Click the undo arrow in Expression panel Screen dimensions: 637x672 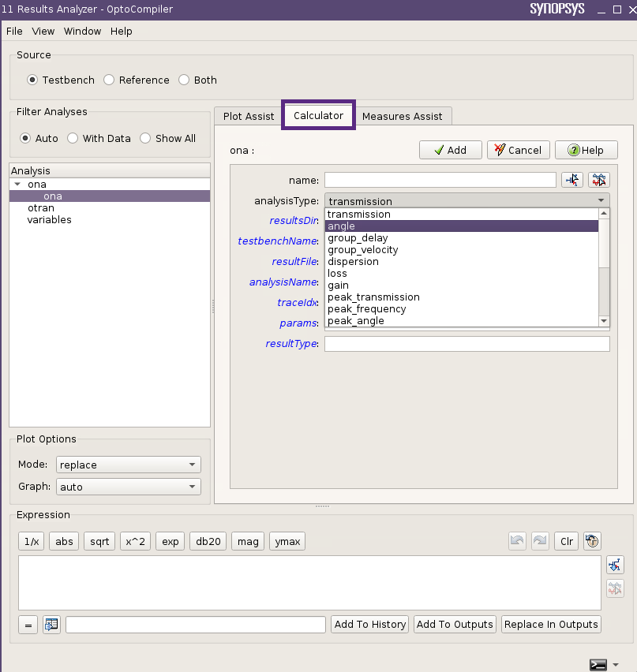click(x=517, y=541)
